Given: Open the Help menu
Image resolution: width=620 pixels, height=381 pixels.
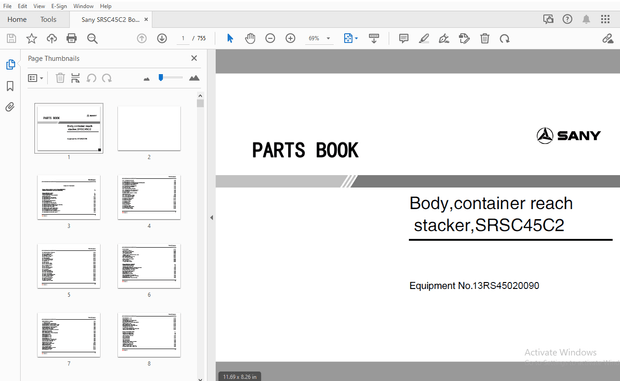Looking at the screenshot, I should pos(106,6).
